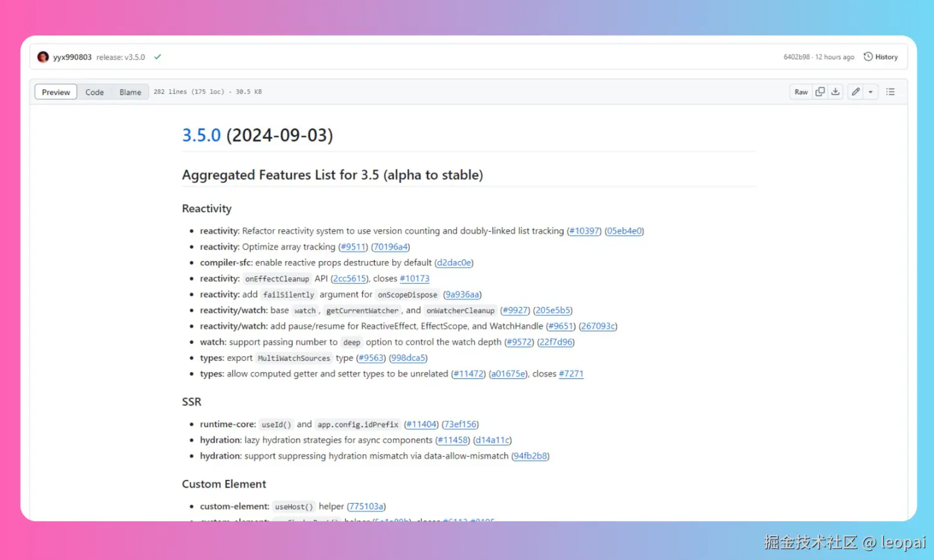Screen dimensions: 934x560
Task: Click the yyx990803 username link
Action: (72, 57)
